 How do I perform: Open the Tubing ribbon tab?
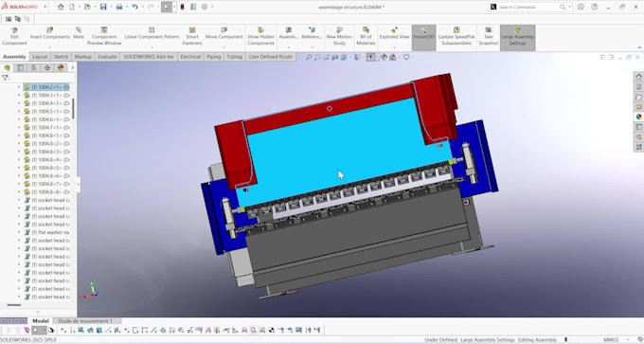(235, 57)
